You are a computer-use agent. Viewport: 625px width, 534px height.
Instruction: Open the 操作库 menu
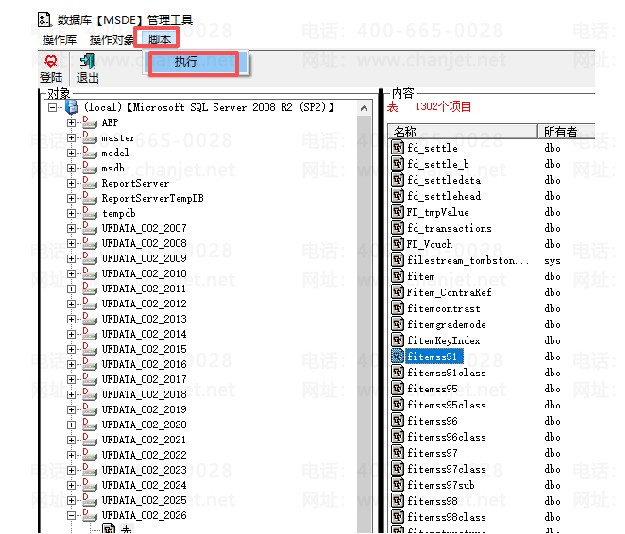pyautogui.click(x=60, y=40)
